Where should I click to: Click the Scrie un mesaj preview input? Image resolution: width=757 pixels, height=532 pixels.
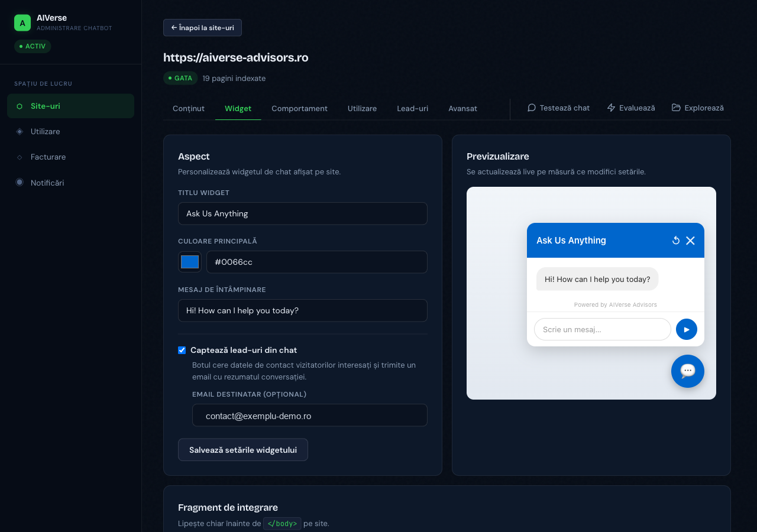pos(603,329)
